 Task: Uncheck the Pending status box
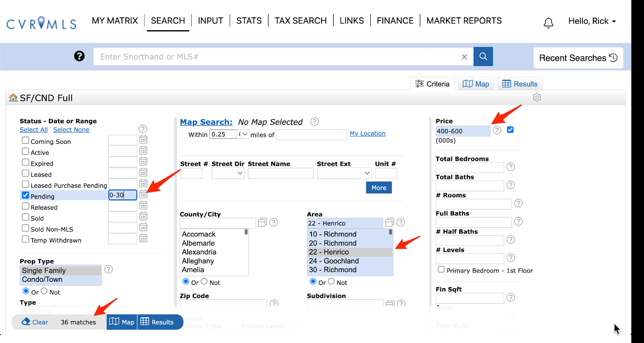[x=25, y=195]
